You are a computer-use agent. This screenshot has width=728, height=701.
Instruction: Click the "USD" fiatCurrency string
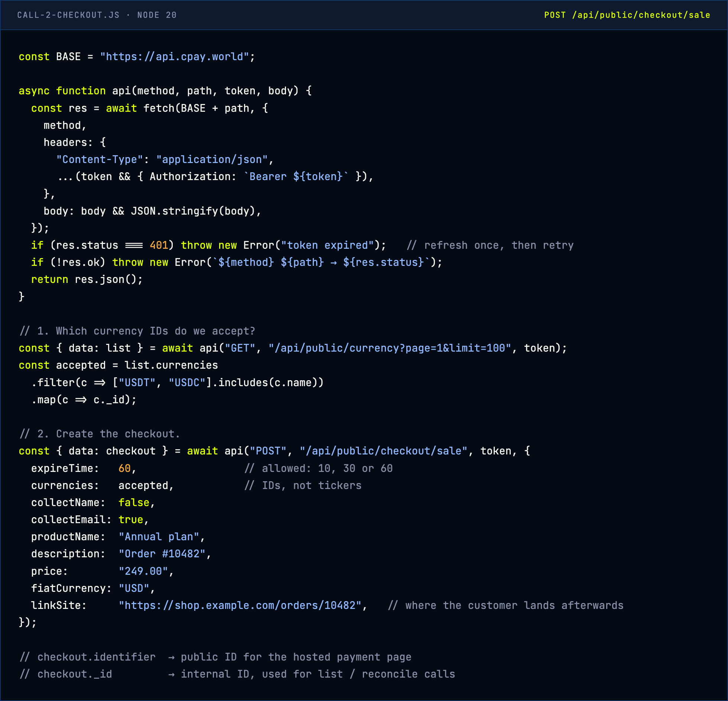click(134, 588)
